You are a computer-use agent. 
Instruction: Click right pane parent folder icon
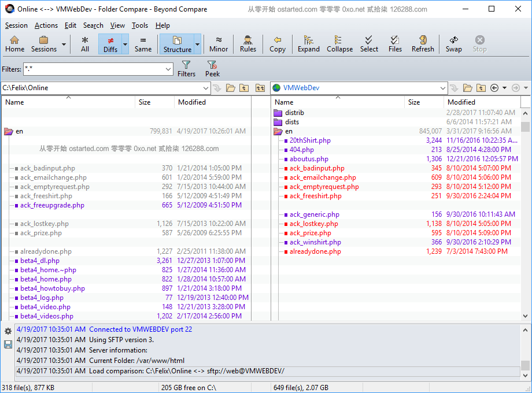click(481, 88)
